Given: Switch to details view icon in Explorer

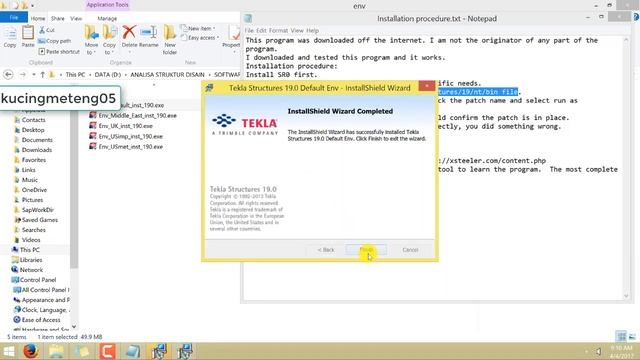Looking at the screenshot, I should pos(621,336).
